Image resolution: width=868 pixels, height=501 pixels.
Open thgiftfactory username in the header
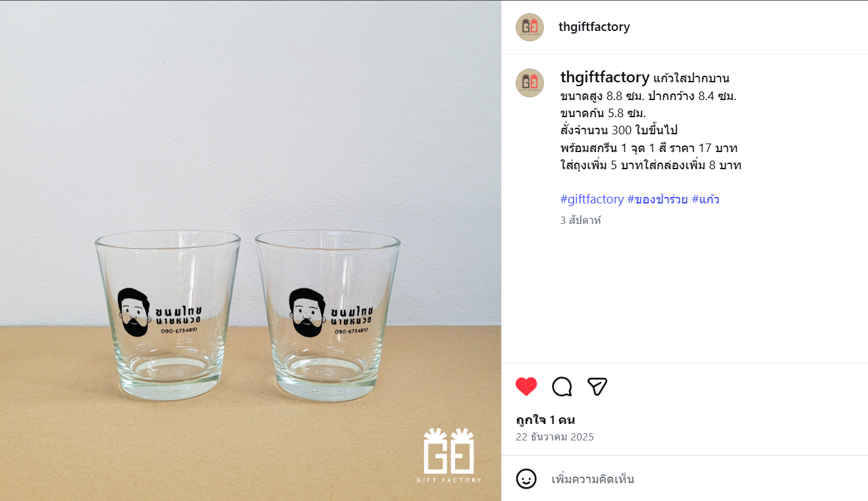594,27
